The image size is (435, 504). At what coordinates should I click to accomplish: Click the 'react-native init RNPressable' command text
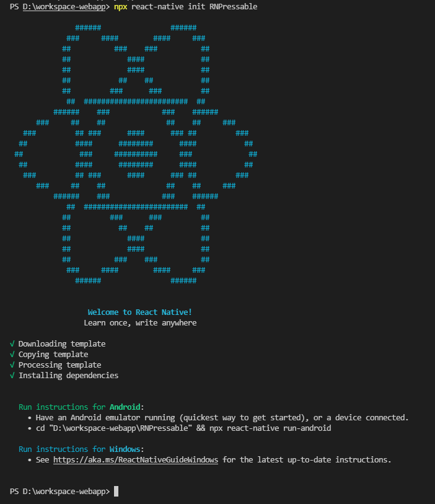tap(195, 7)
